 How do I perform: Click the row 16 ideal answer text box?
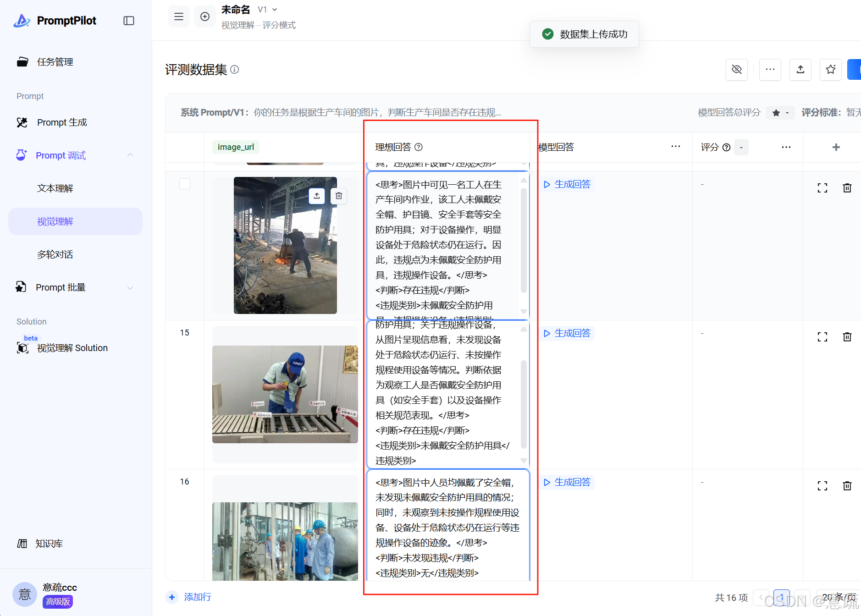coord(448,525)
